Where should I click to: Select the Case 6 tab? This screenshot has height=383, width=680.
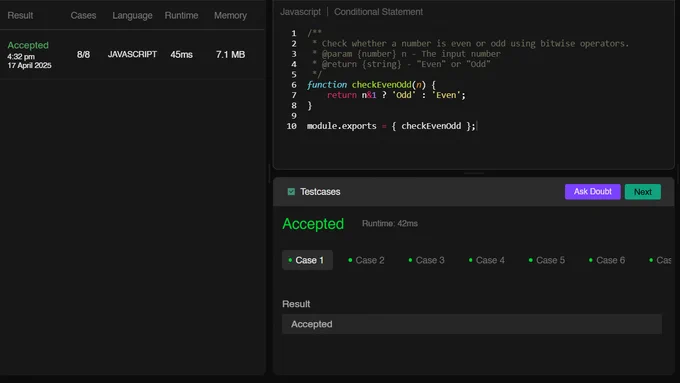[607, 260]
